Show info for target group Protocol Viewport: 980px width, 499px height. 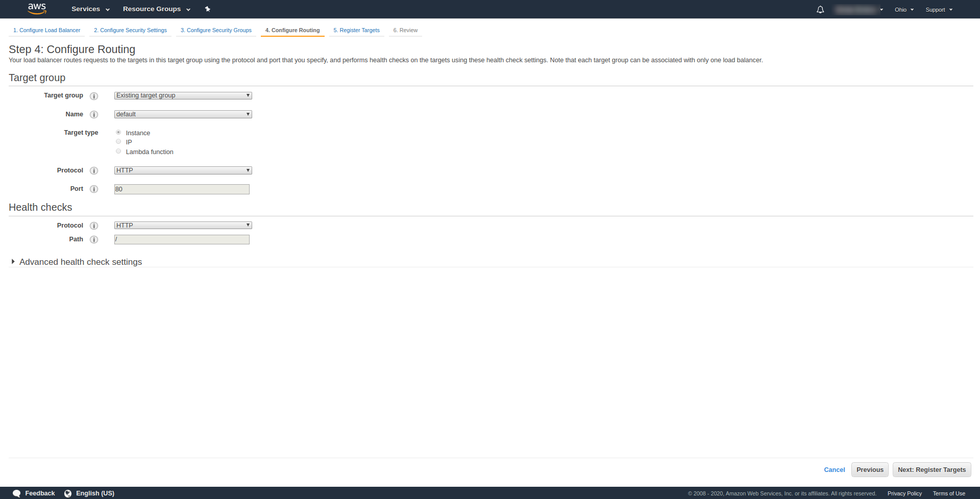[x=94, y=171]
